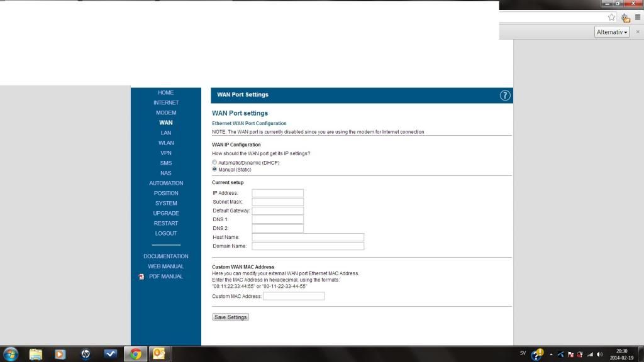Select Manual (Static) radio button

[214, 170]
